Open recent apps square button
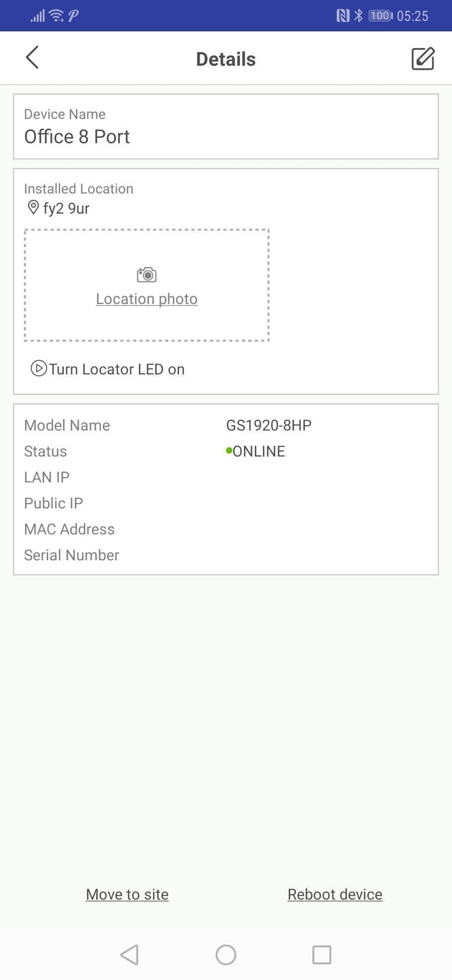Image resolution: width=452 pixels, height=980 pixels. click(x=322, y=954)
